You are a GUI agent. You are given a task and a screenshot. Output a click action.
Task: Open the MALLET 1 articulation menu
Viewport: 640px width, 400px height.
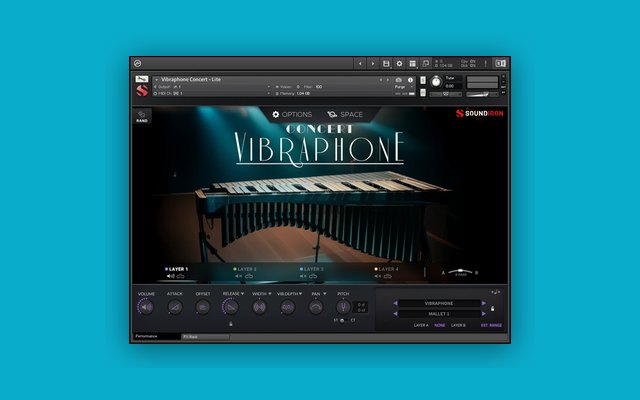[x=439, y=313]
